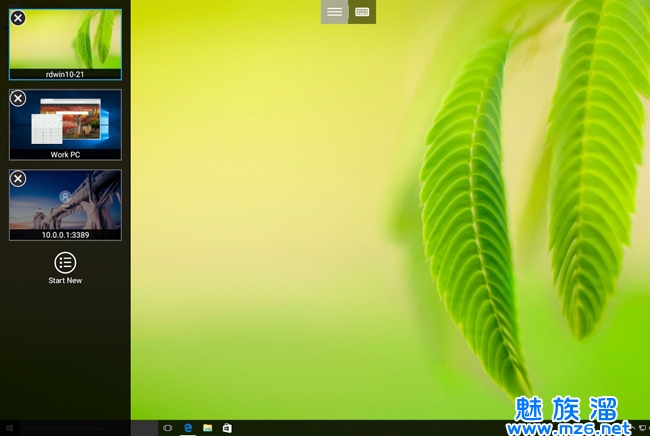Select the Work PC name label

click(x=66, y=155)
